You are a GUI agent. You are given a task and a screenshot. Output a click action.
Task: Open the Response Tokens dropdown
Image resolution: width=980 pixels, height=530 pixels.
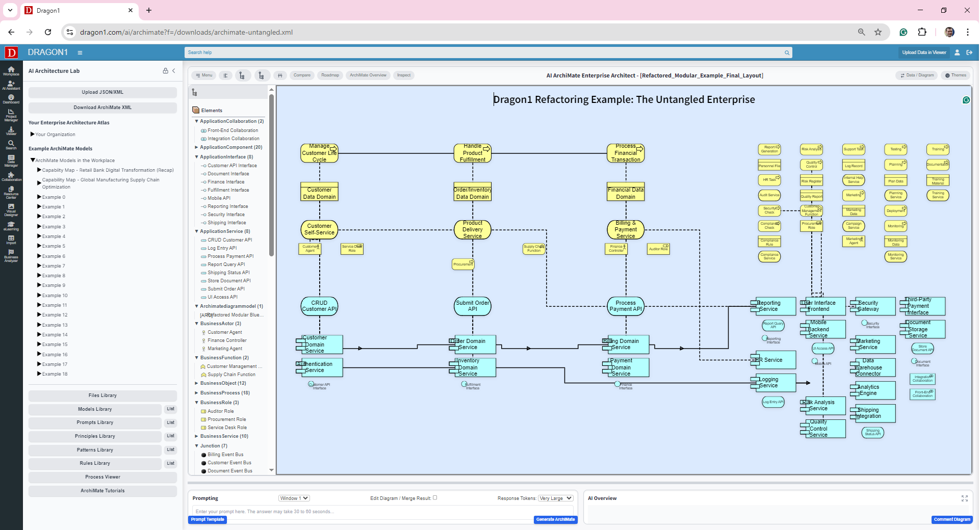coord(555,498)
